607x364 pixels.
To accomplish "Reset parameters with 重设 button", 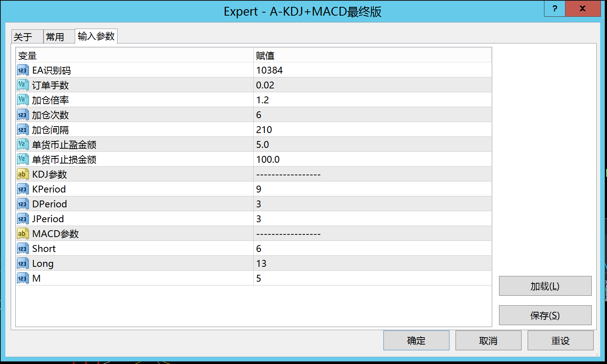I will [560, 340].
